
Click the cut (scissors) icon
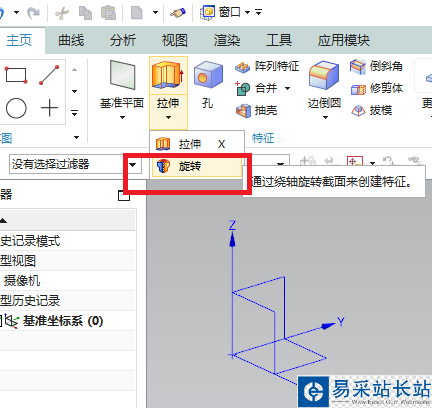coord(62,13)
